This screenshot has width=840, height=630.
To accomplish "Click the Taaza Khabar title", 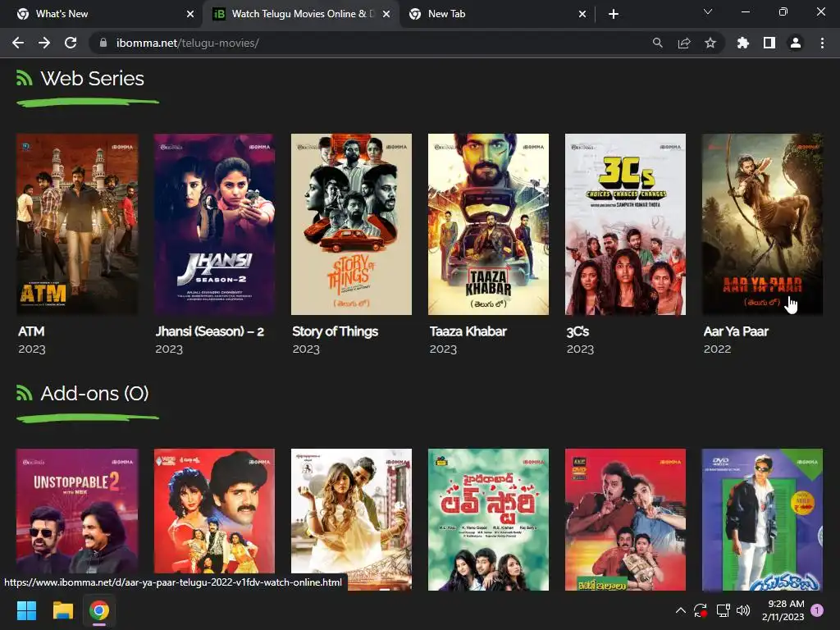I will tap(468, 331).
